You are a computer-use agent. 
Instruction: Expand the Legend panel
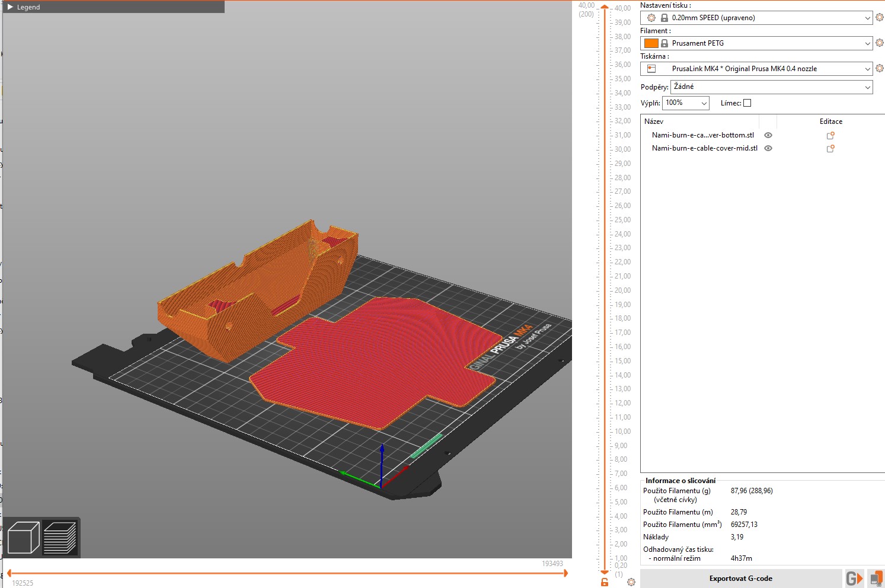pos(9,7)
